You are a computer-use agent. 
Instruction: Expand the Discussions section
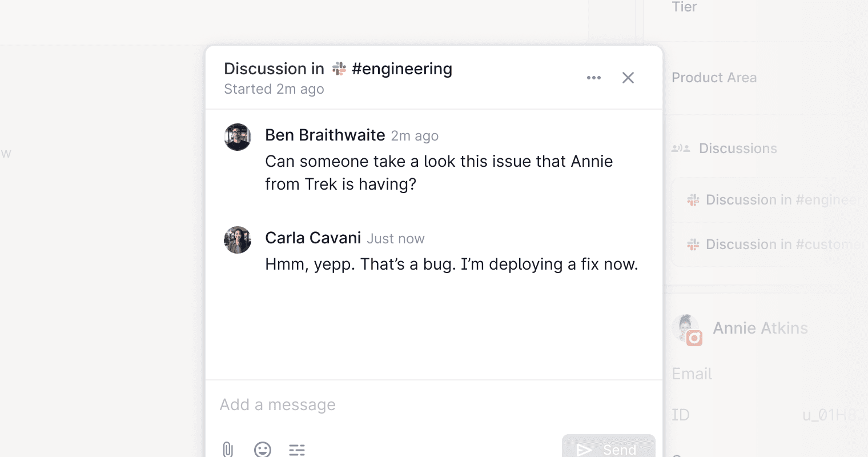pyautogui.click(x=738, y=148)
